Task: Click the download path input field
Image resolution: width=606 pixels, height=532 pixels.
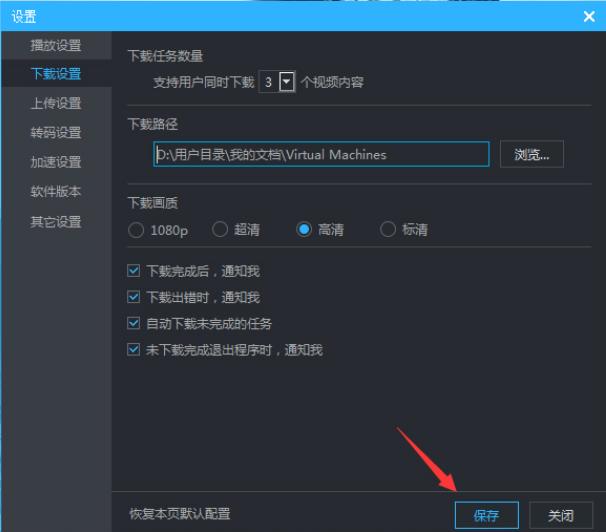Action: (320, 155)
